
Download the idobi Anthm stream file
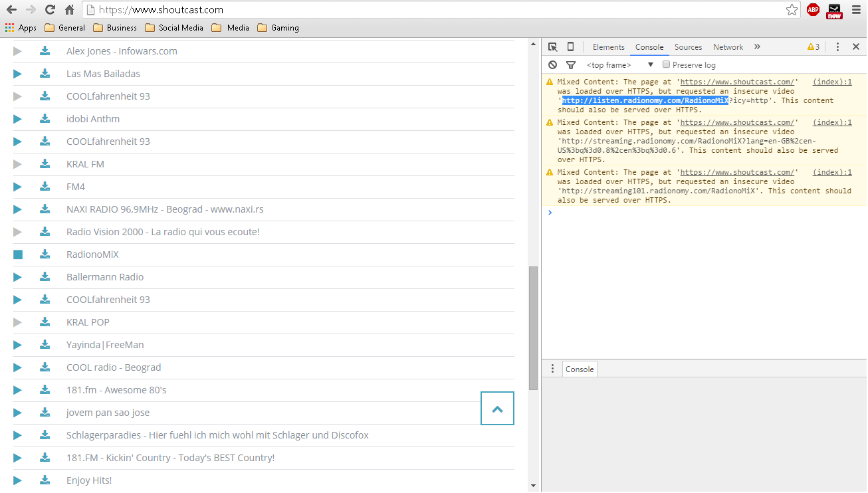click(x=45, y=119)
